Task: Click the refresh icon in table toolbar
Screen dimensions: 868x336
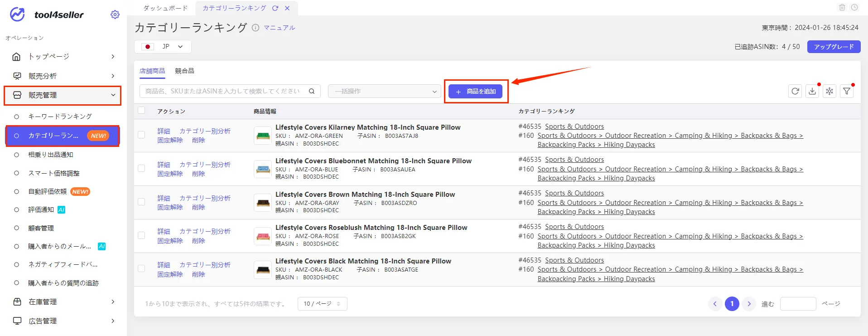Action: click(x=795, y=91)
